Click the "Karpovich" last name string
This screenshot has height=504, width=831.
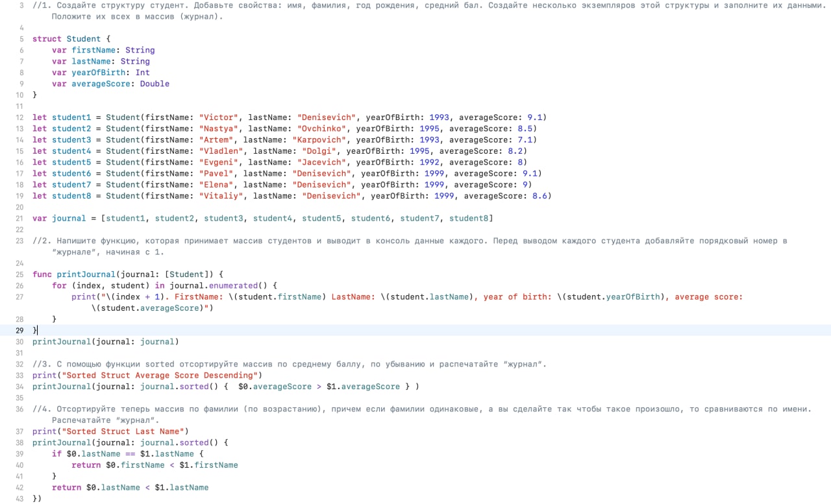coord(319,139)
